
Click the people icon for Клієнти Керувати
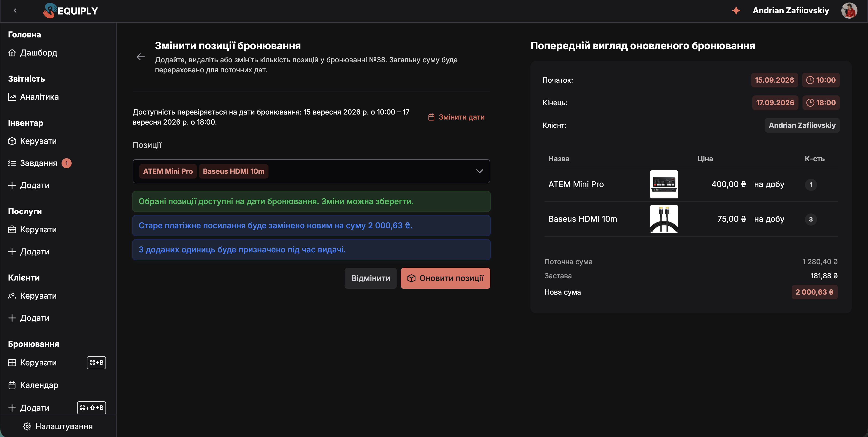coord(12,296)
